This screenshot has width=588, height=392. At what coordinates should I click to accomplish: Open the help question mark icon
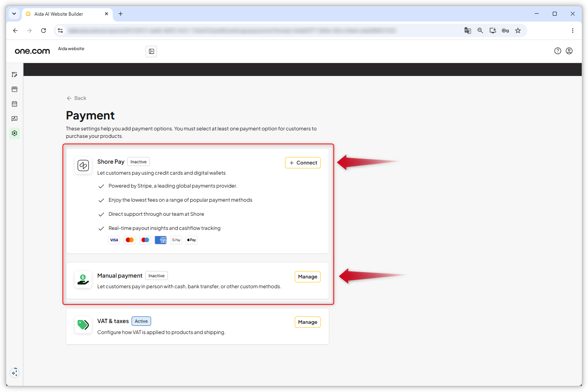[x=558, y=51]
